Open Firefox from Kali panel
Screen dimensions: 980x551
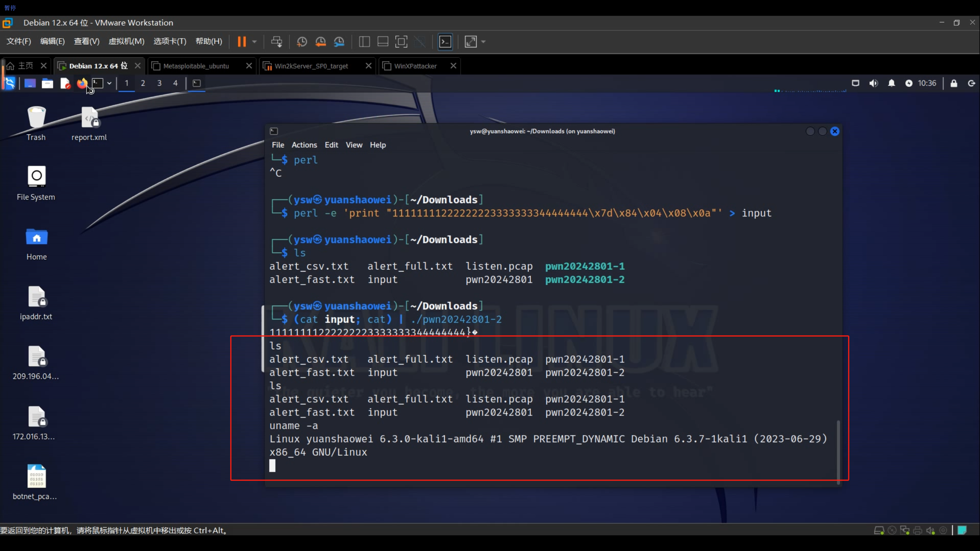82,83
